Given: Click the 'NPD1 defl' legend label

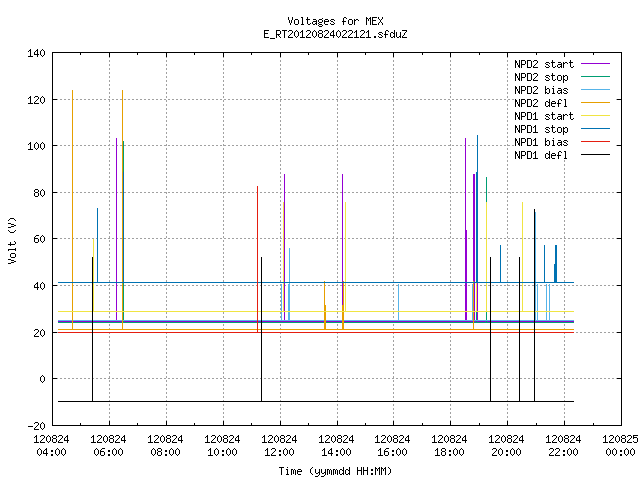Looking at the screenshot, I should [541, 155].
